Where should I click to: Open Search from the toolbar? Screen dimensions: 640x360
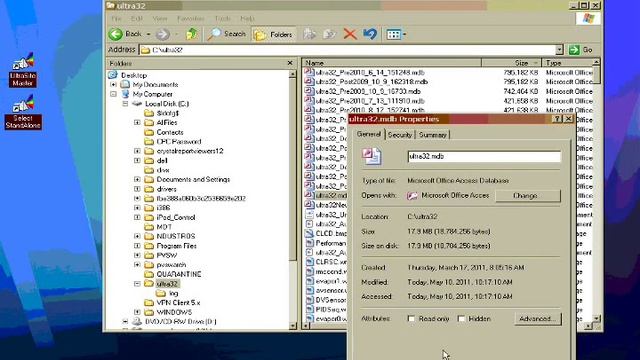[227, 34]
